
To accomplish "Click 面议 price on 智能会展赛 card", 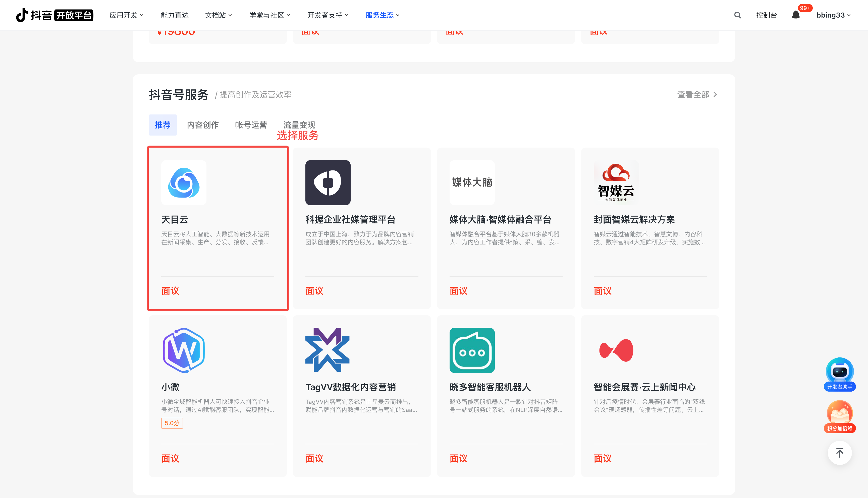I will click(x=603, y=458).
